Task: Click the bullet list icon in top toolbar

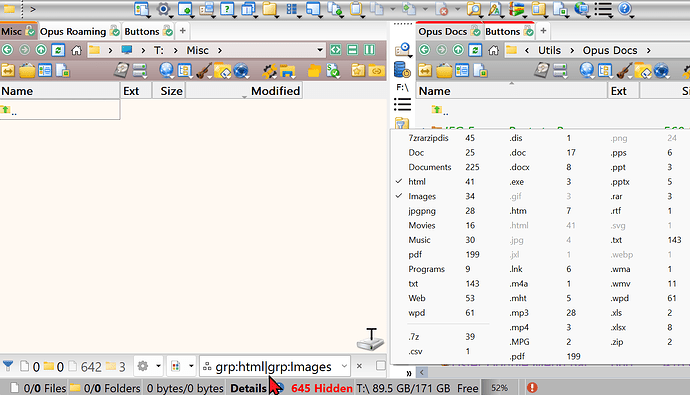Action: point(603,9)
